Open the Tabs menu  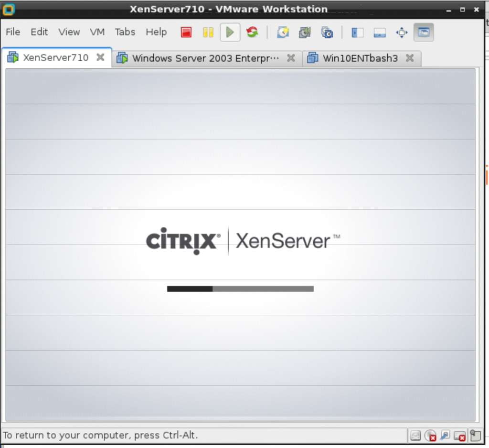pyautogui.click(x=125, y=32)
